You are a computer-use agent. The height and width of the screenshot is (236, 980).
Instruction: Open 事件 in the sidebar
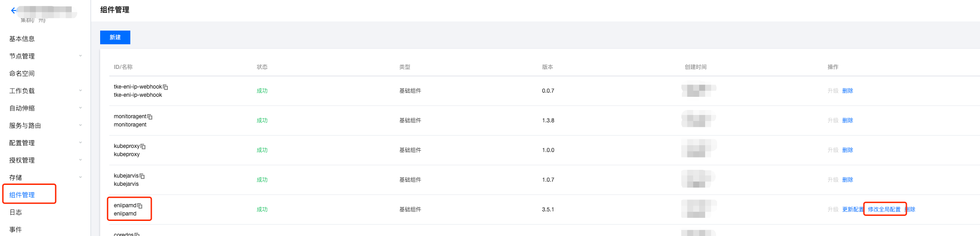(x=16, y=230)
